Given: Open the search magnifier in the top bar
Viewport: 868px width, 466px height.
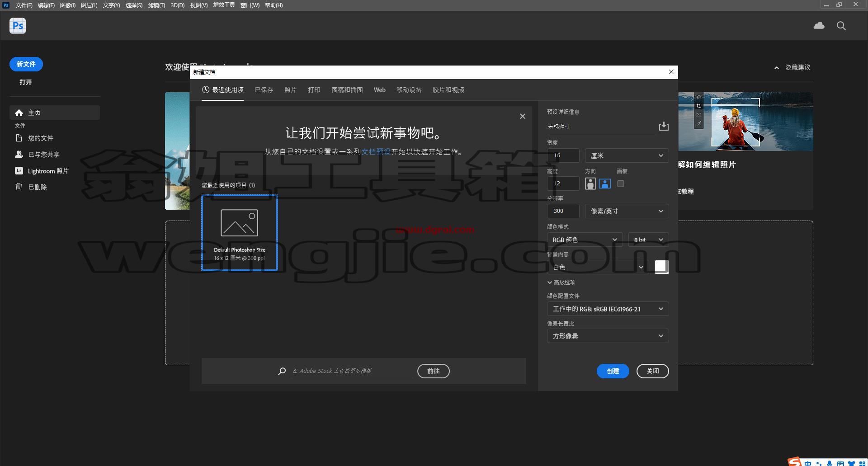Looking at the screenshot, I should 841,26.
